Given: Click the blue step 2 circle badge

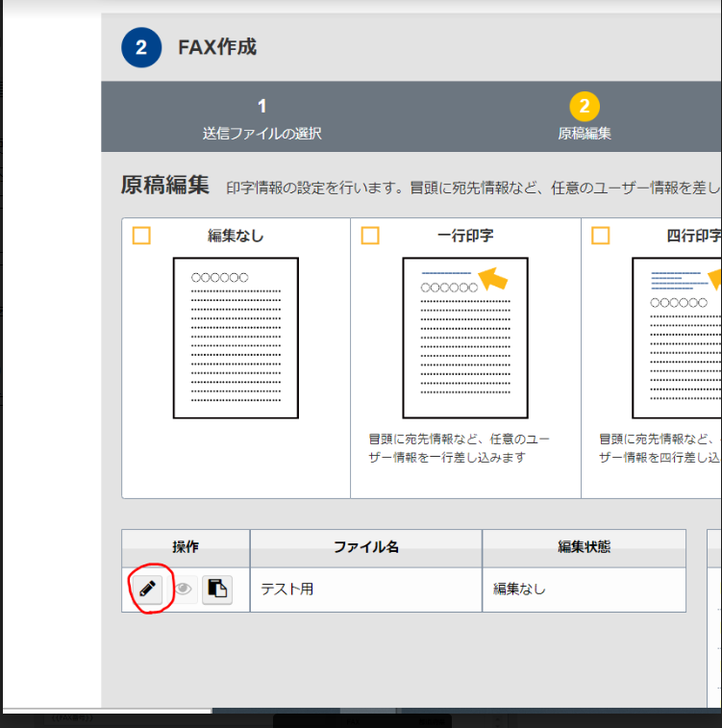Looking at the screenshot, I should pyautogui.click(x=141, y=47).
